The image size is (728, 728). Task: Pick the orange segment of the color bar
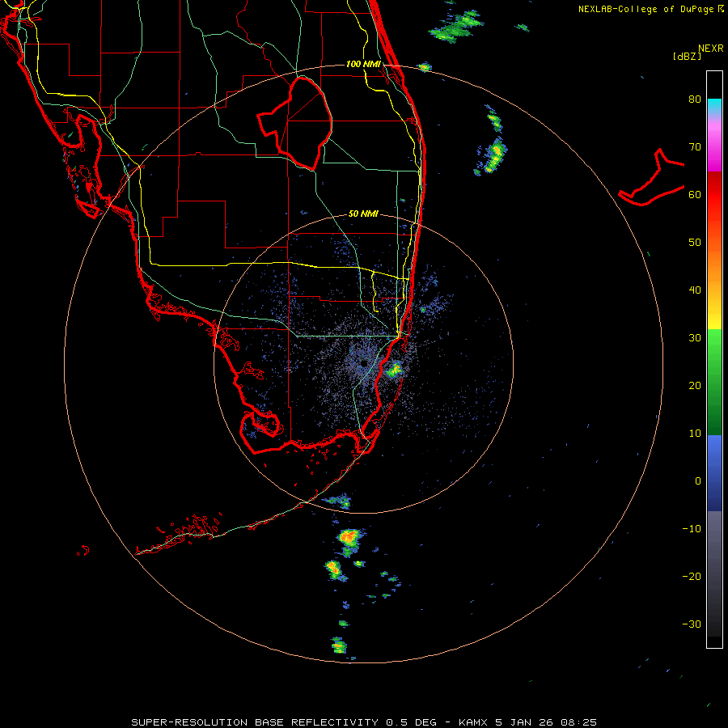click(714, 265)
